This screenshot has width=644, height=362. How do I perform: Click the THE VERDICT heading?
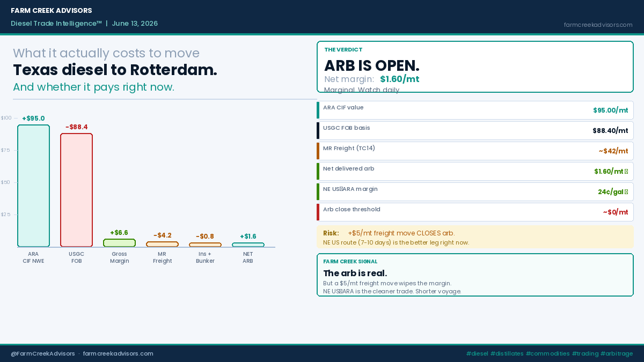tap(343, 50)
